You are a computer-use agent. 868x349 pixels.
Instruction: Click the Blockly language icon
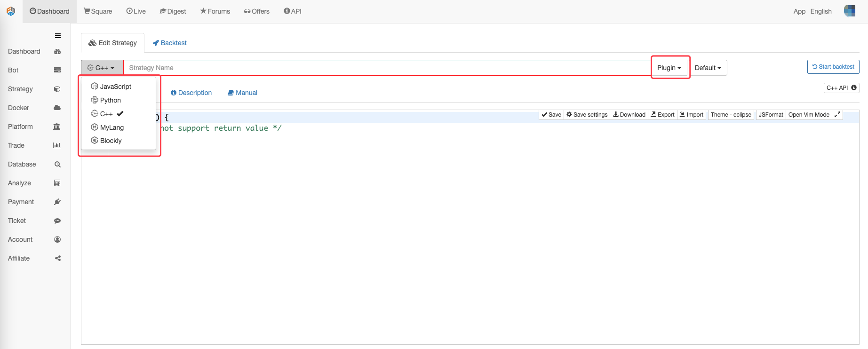[x=95, y=140]
